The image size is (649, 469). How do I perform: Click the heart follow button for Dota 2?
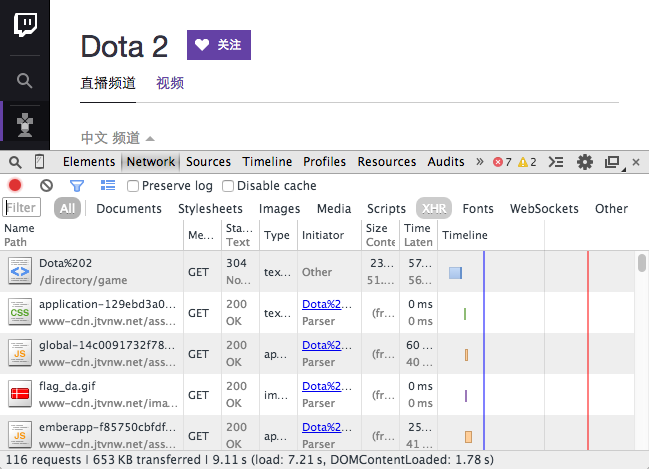click(219, 45)
